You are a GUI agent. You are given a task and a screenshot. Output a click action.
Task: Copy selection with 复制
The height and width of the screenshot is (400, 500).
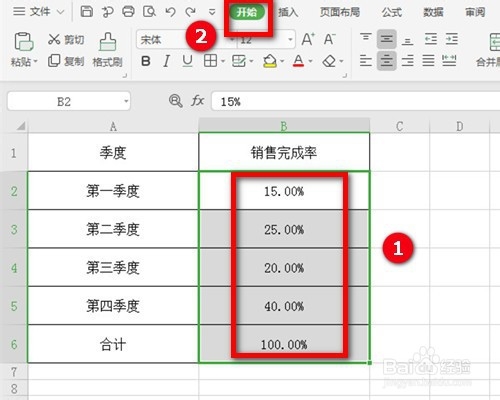[66, 61]
